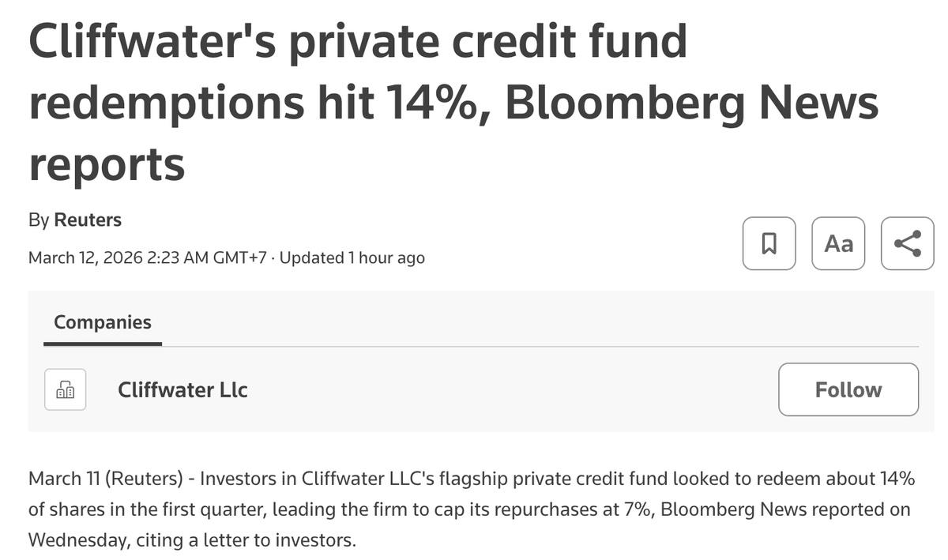This screenshot has width=948, height=560.
Task: Click the share icon
Action: tap(907, 244)
